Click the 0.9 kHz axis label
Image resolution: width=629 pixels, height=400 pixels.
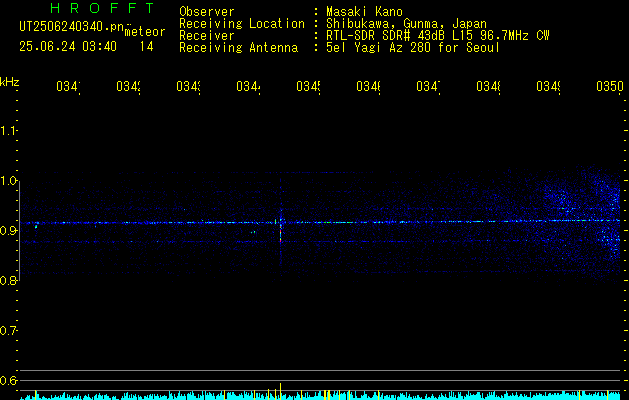point(8,231)
